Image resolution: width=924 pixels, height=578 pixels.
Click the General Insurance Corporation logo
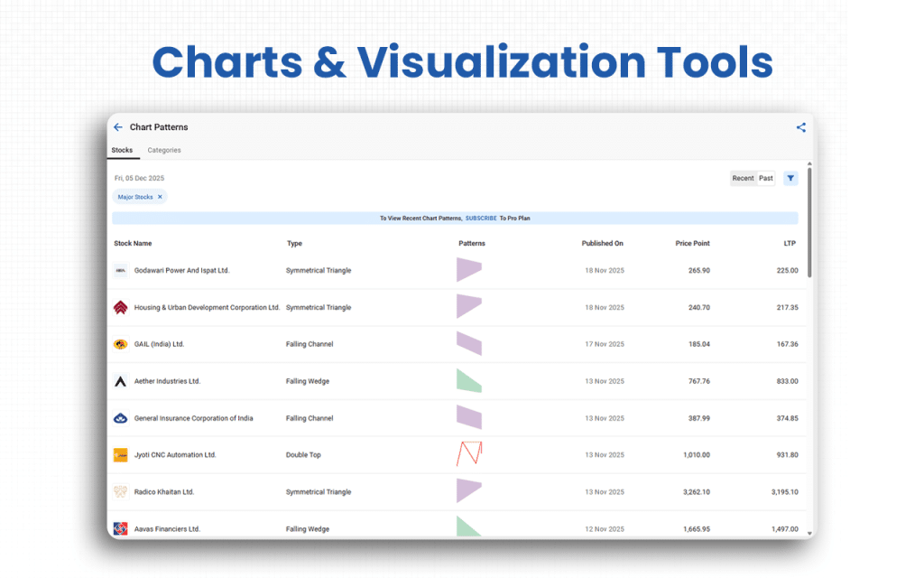pyautogui.click(x=120, y=418)
